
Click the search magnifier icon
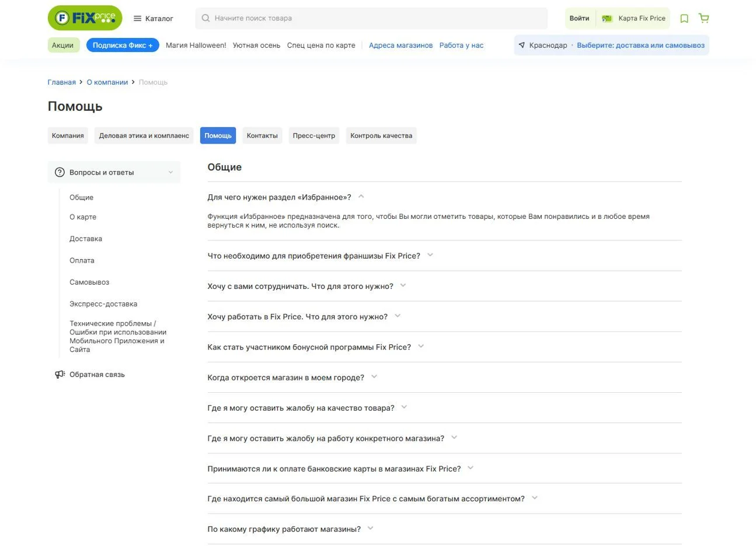(205, 18)
